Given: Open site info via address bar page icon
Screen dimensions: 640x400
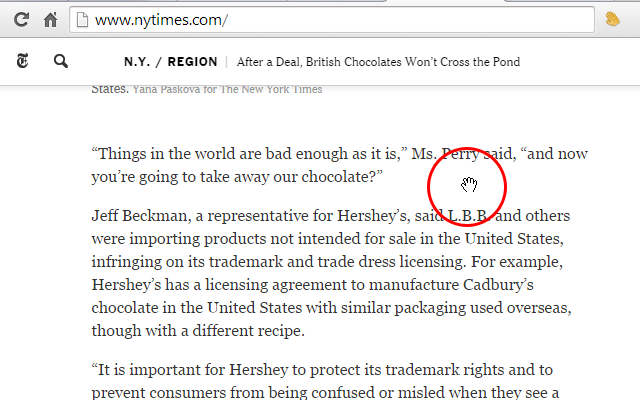Looking at the screenshot, I should (x=82, y=20).
